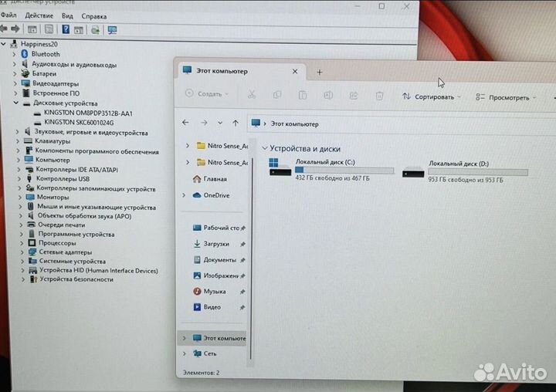The image size is (556, 392).
Task: Select Контроллеры IDE ATA/ATAPI item
Action: 77,170
